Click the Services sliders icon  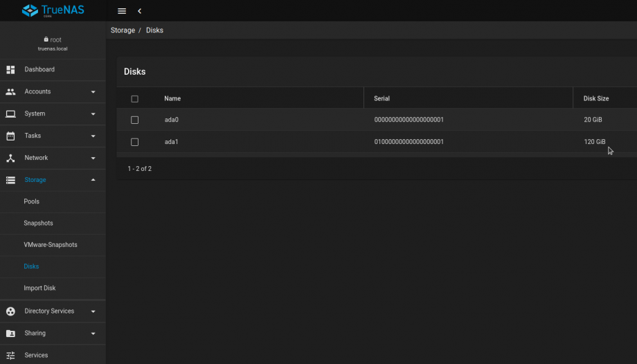(x=10, y=355)
